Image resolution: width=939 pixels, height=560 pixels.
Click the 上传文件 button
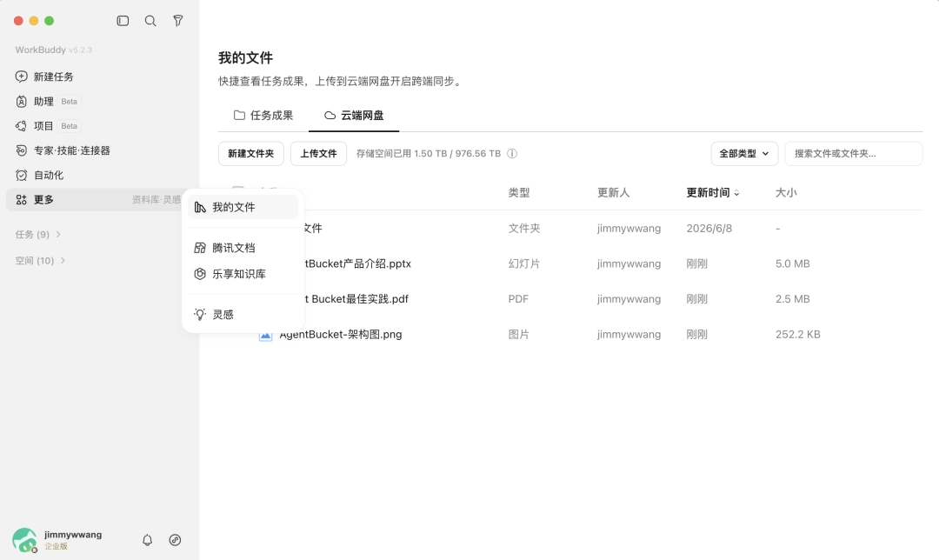[x=318, y=154]
